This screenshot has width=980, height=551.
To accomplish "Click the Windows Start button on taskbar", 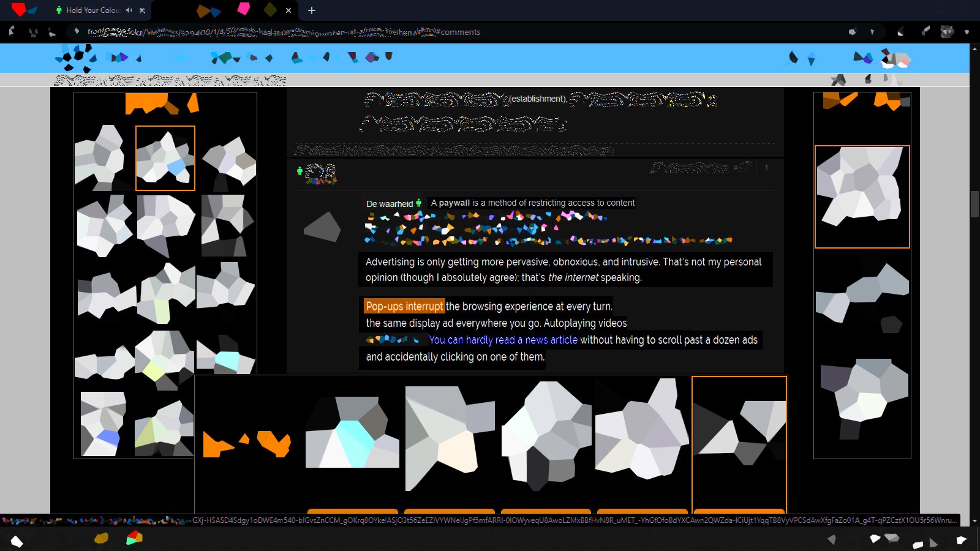I will (17, 540).
